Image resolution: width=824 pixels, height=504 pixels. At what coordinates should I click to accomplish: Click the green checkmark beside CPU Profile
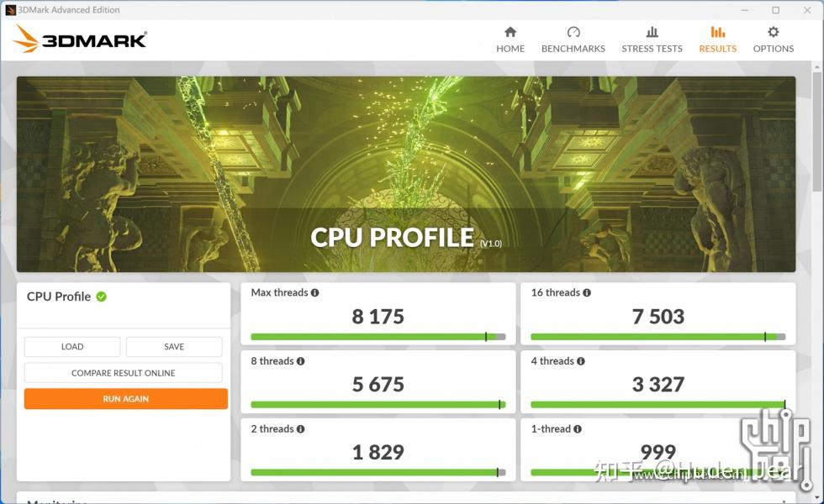[x=103, y=297]
